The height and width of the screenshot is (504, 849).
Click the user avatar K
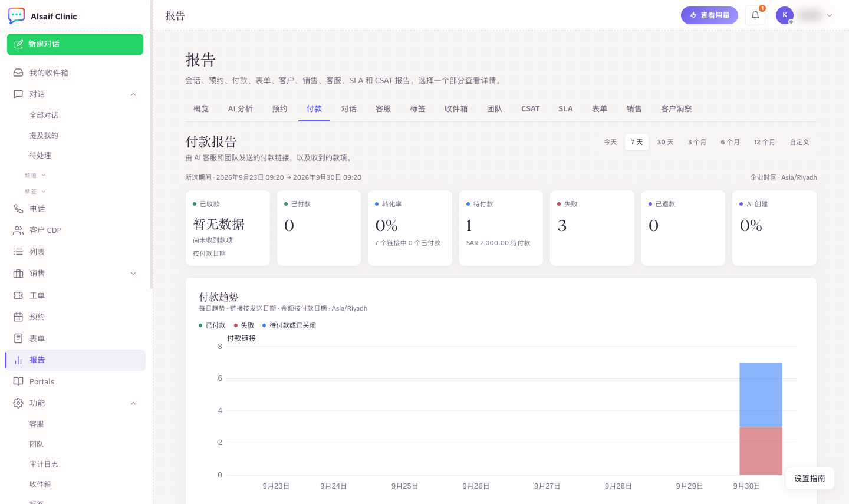785,15
